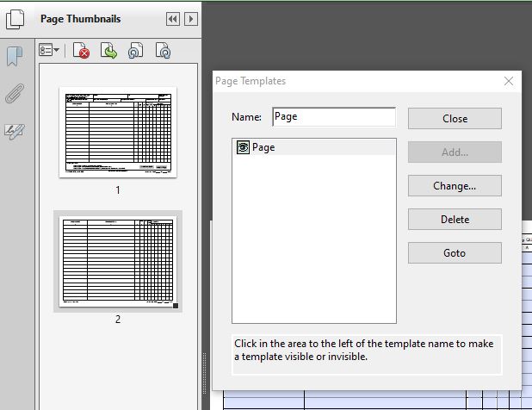This screenshot has height=410, width=532.
Task: Click page number label '2' under the thumbnail
Action: coord(118,320)
